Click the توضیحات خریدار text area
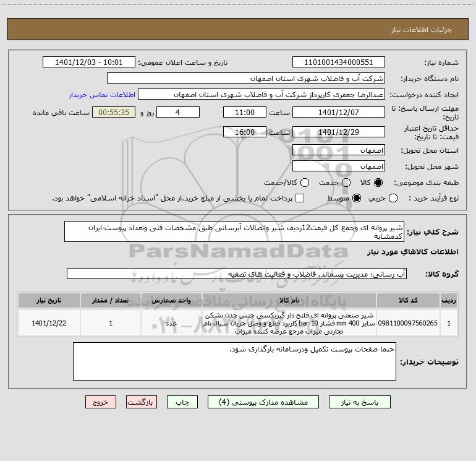The image size is (476, 461). (x=234, y=361)
